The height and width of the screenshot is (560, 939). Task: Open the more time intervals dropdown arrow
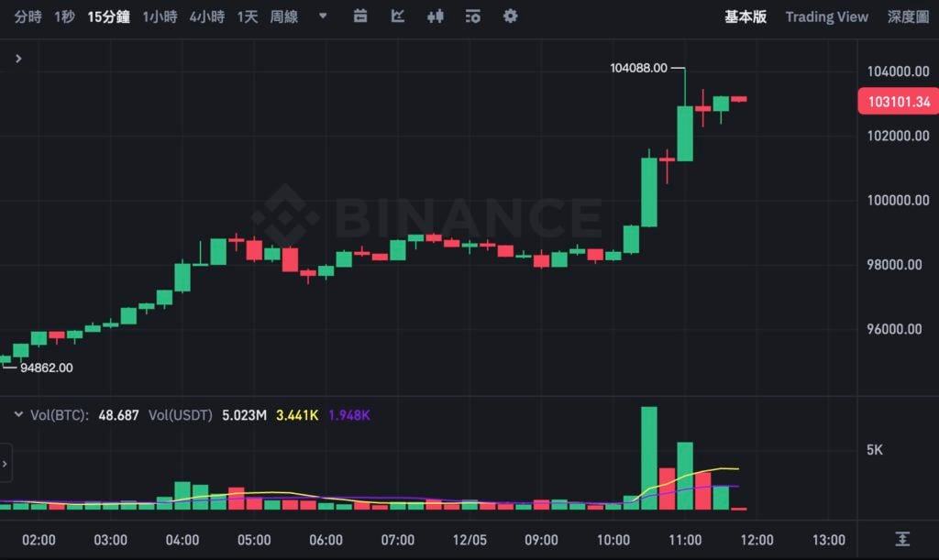point(322,16)
